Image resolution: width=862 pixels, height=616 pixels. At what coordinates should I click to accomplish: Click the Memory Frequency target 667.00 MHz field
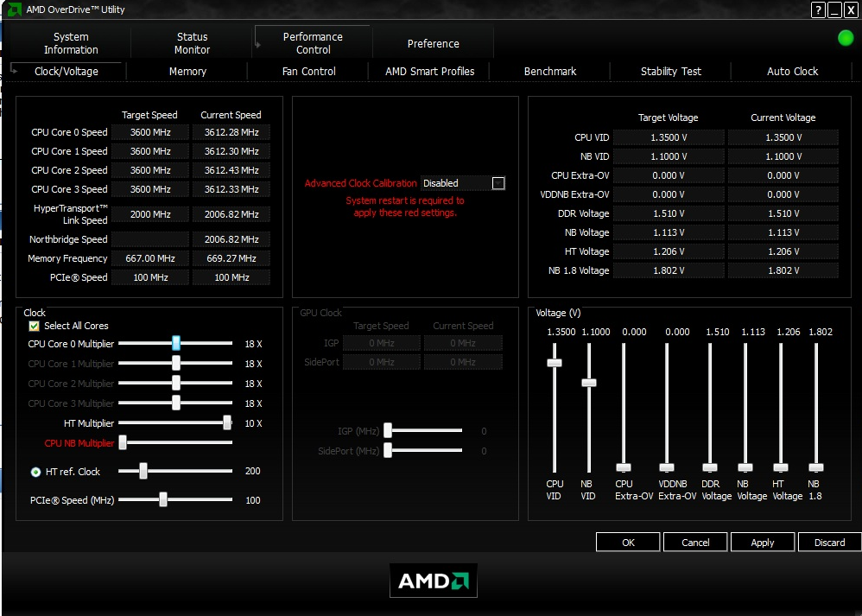(150, 258)
